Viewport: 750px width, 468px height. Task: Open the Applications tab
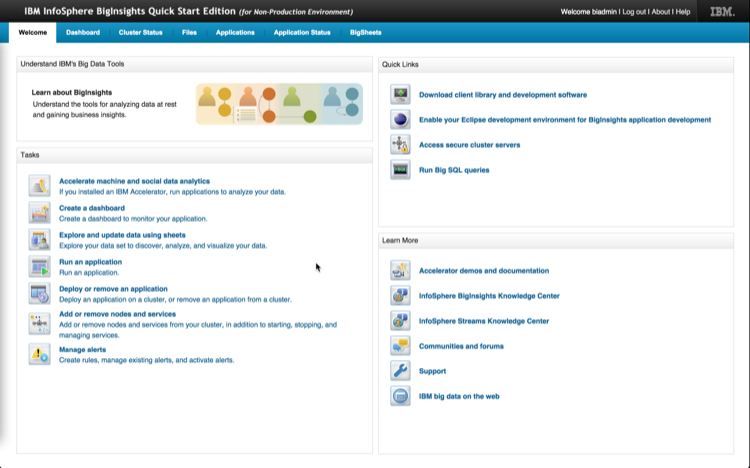pyautogui.click(x=235, y=33)
